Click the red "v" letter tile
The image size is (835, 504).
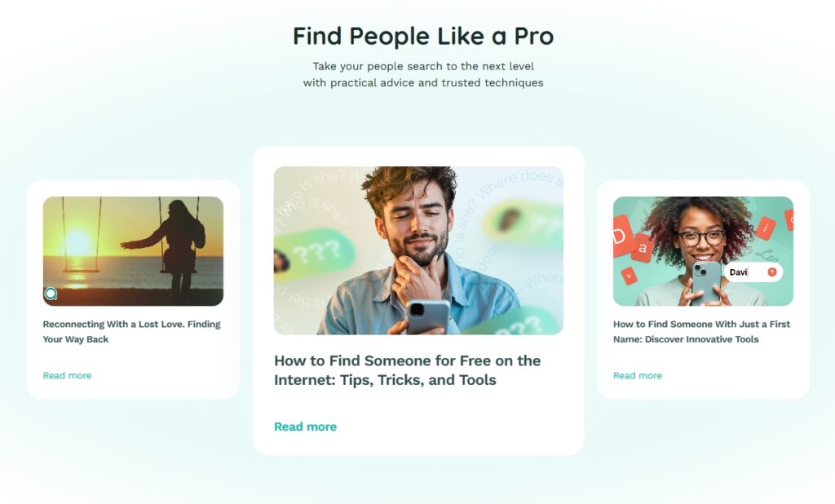point(629,276)
